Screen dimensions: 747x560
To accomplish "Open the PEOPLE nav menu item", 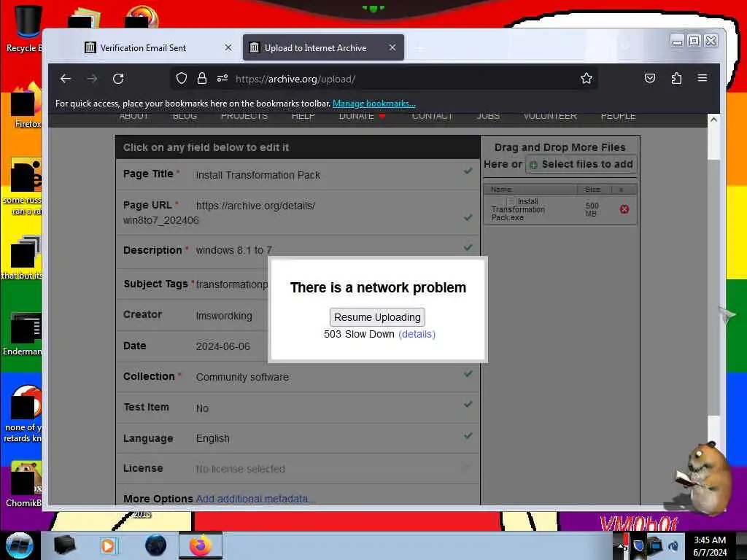I will pyautogui.click(x=619, y=116).
